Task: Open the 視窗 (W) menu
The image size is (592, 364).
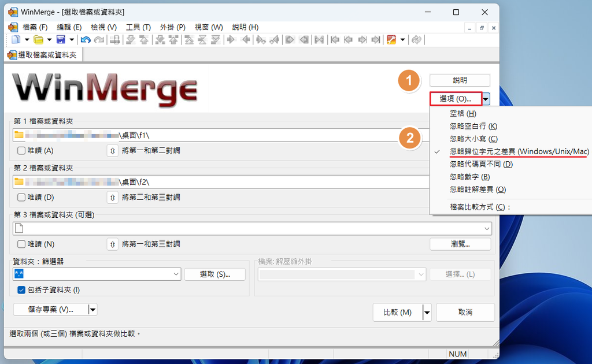Action: (x=208, y=27)
